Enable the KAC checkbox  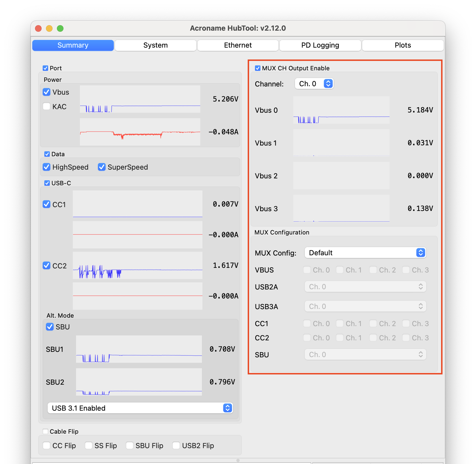47,106
